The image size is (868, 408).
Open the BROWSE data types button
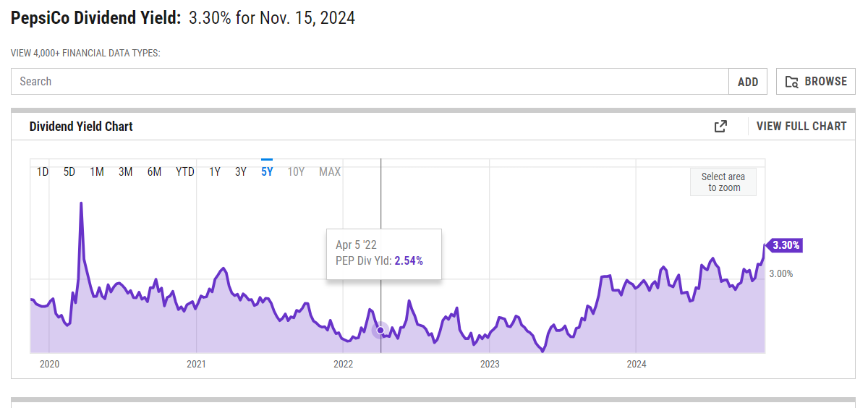pyautogui.click(x=815, y=82)
